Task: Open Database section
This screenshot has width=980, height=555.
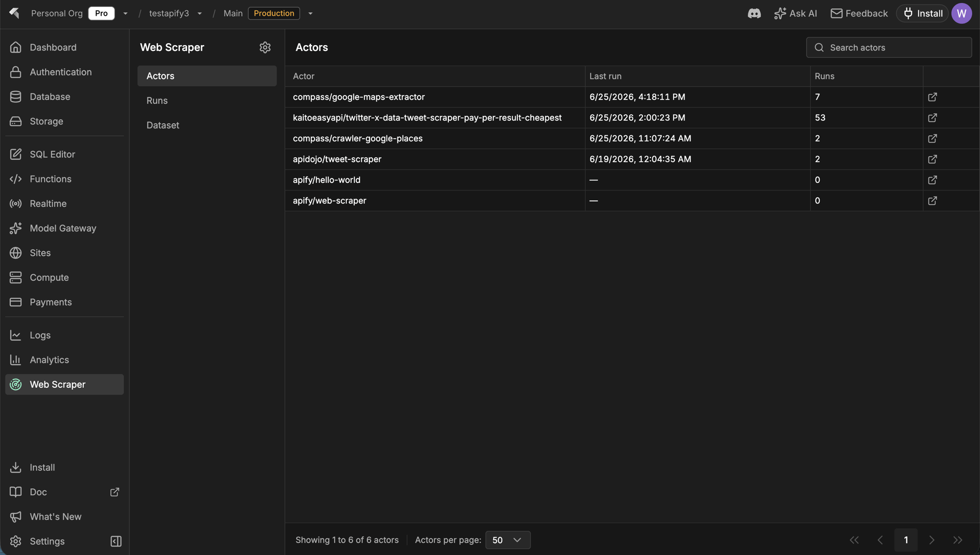Action: point(65,97)
